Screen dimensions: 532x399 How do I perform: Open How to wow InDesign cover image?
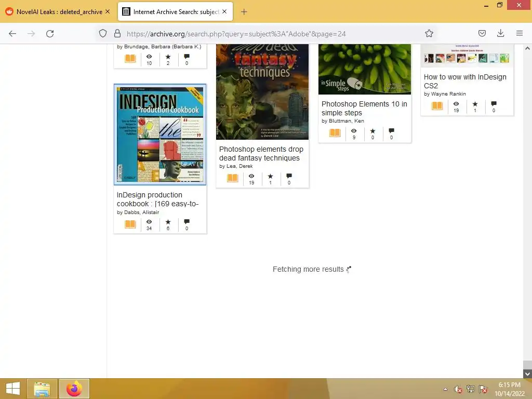click(x=467, y=56)
